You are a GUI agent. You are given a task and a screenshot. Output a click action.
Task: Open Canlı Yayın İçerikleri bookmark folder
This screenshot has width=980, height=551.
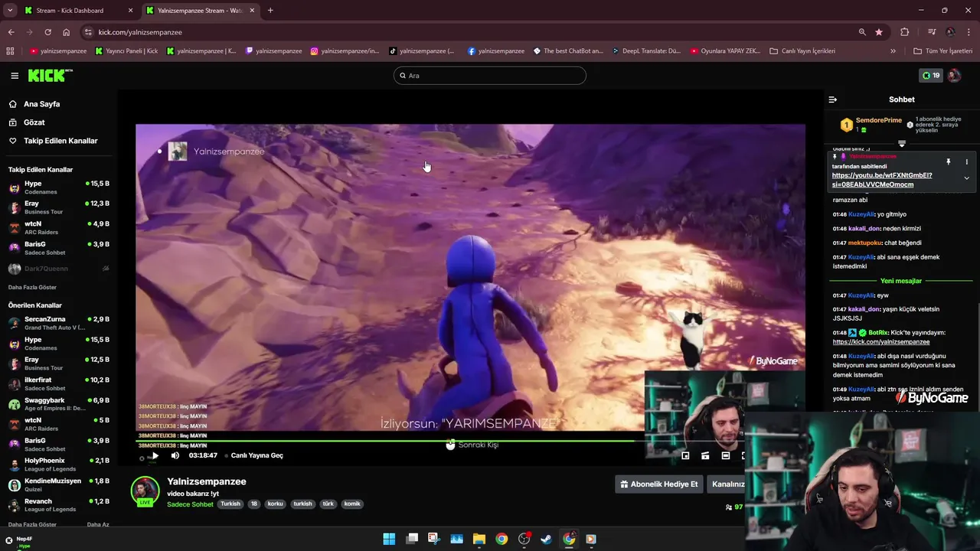point(802,51)
